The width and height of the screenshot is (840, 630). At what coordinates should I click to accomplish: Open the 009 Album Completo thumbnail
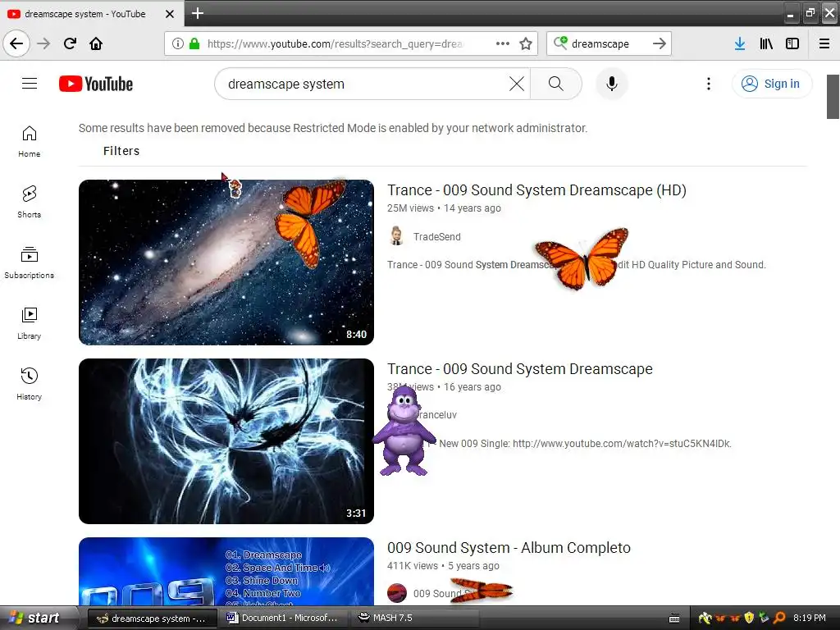(226, 571)
